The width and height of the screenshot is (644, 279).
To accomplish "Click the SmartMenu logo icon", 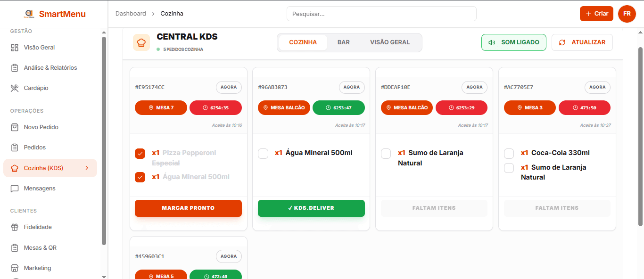I will pos(29,14).
